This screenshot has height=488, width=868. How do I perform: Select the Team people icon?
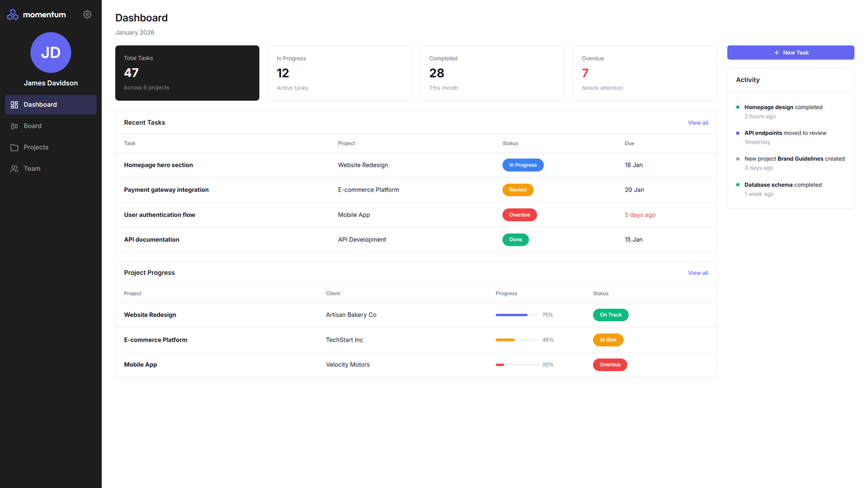(x=14, y=169)
